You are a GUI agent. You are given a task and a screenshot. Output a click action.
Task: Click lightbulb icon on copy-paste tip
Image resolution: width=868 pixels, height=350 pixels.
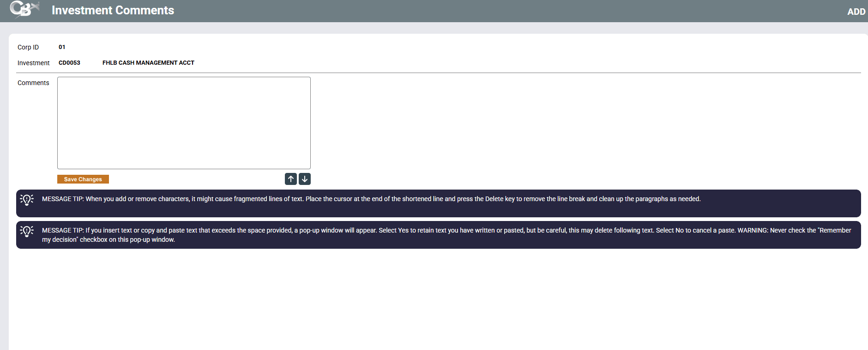[x=27, y=231]
